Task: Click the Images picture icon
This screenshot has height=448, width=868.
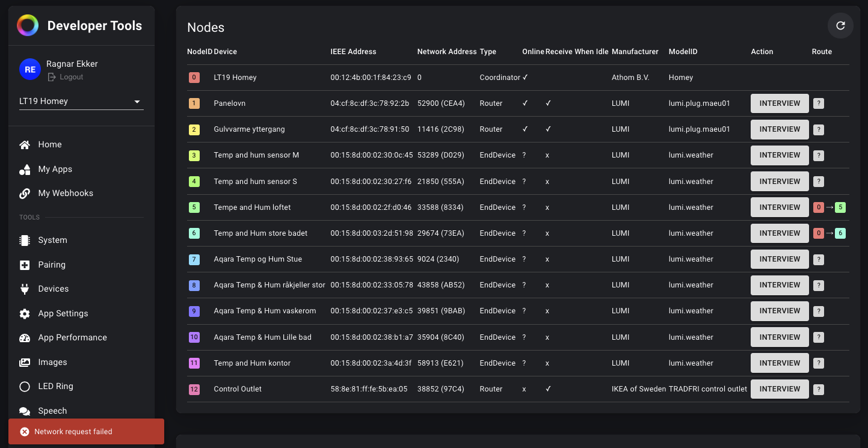Action: click(x=25, y=362)
